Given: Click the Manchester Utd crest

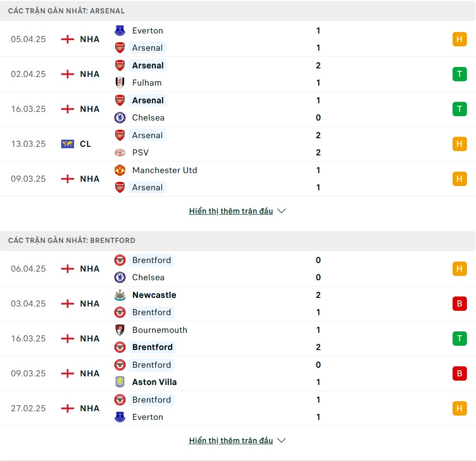Looking at the screenshot, I should click(x=120, y=170).
